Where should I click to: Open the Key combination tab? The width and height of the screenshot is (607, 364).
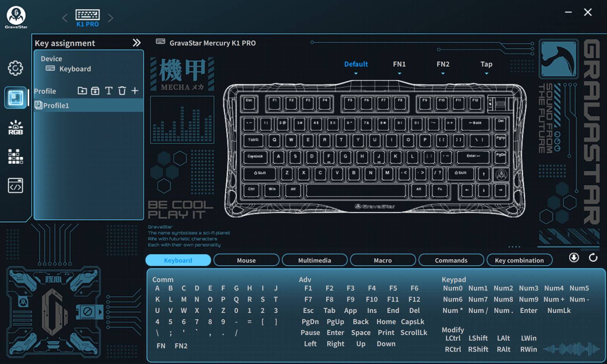pos(519,260)
